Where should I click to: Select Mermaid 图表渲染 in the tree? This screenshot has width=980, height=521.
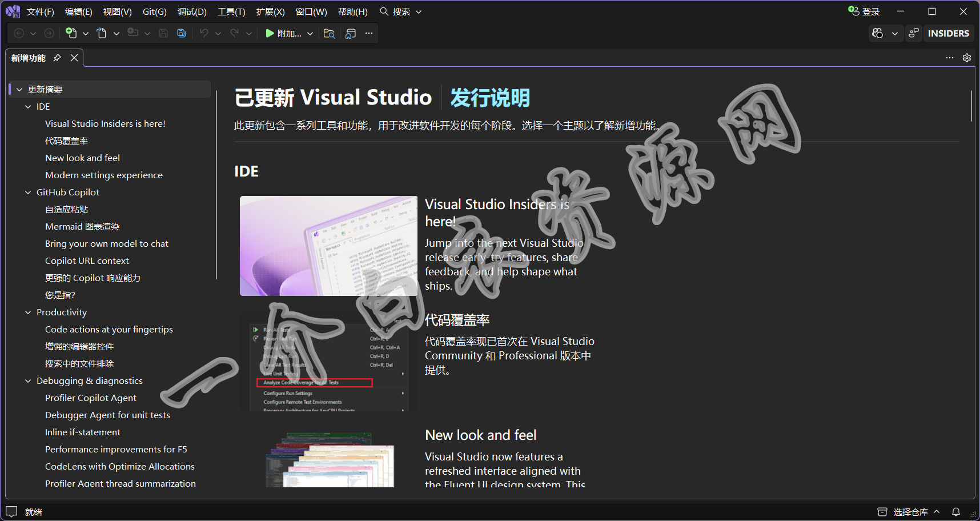point(82,227)
